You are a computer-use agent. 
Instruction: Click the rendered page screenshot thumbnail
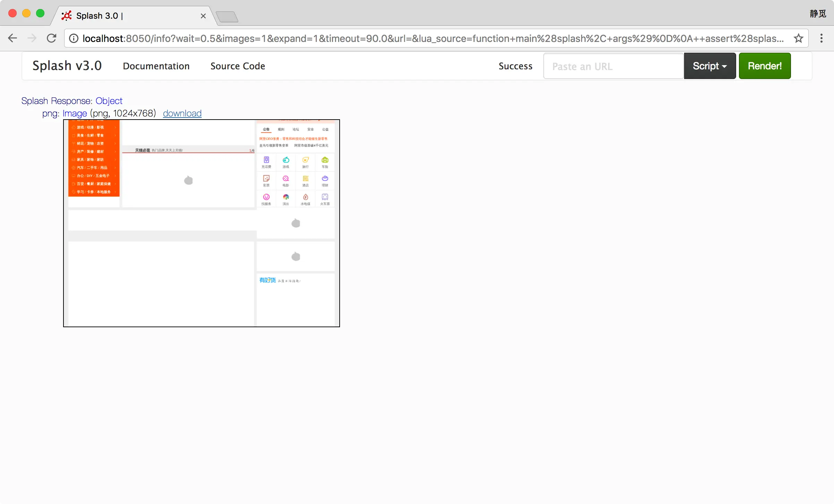(x=201, y=223)
